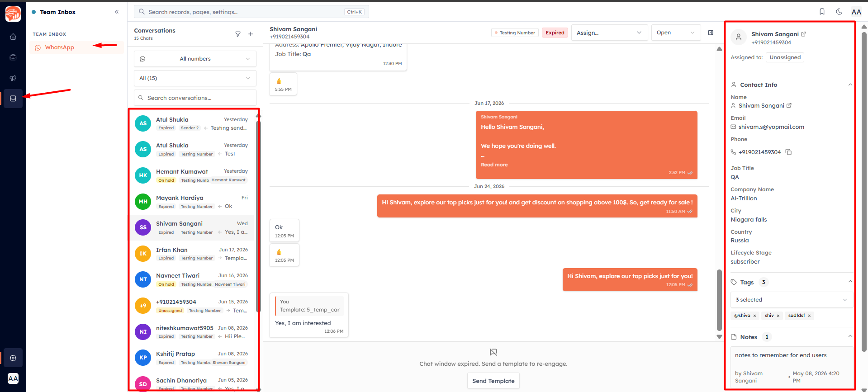
Task: Remove the @shiva tag
Action: (x=754, y=316)
